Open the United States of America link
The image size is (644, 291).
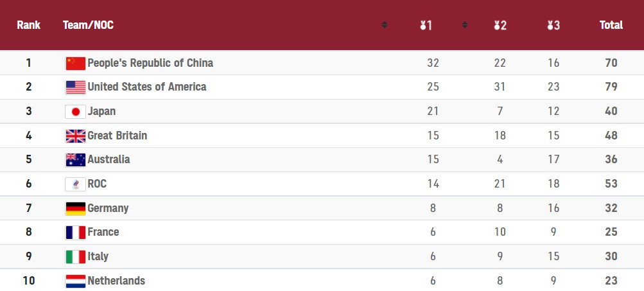(x=146, y=87)
